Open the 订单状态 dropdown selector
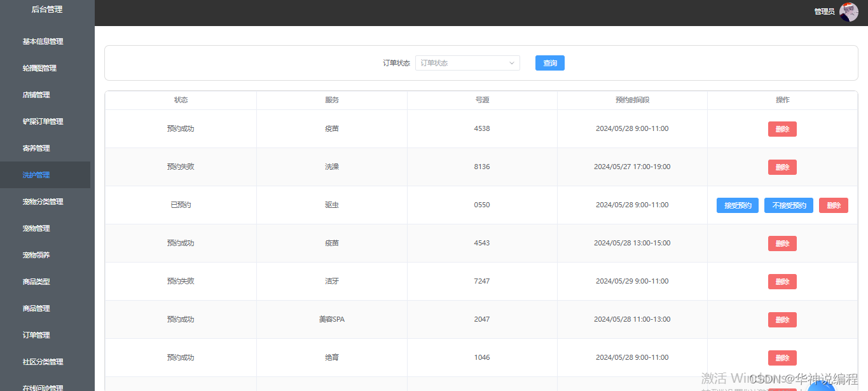 click(x=467, y=63)
